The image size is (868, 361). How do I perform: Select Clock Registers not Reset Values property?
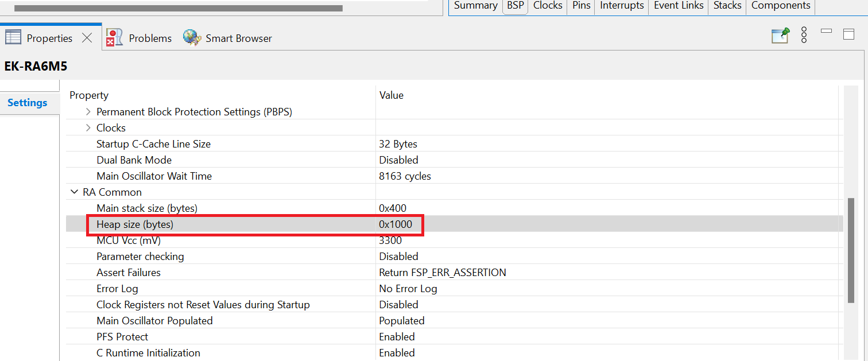click(x=203, y=305)
